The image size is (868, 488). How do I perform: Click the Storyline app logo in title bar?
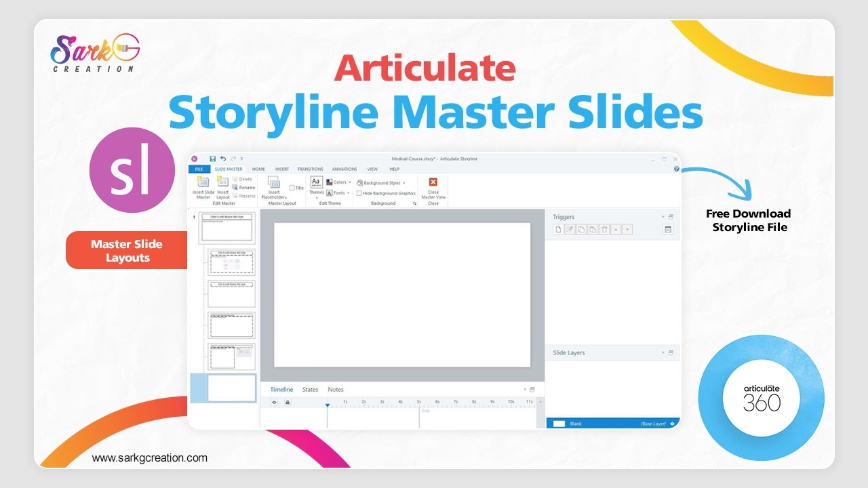pyautogui.click(x=194, y=159)
